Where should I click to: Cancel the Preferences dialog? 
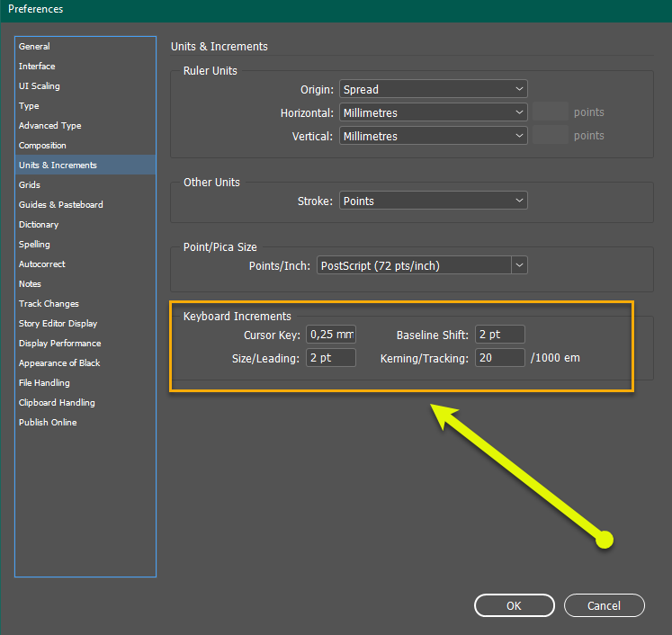[x=604, y=605]
